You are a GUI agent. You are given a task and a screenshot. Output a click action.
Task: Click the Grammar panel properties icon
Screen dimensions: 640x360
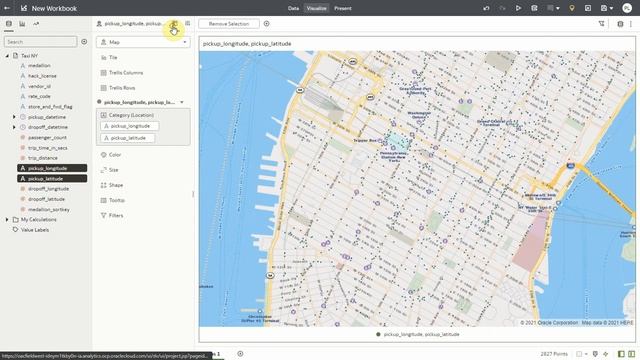[174, 24]
